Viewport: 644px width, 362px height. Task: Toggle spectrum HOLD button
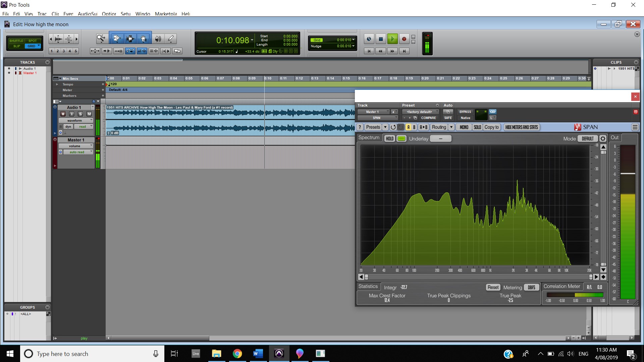click(389, 138)
